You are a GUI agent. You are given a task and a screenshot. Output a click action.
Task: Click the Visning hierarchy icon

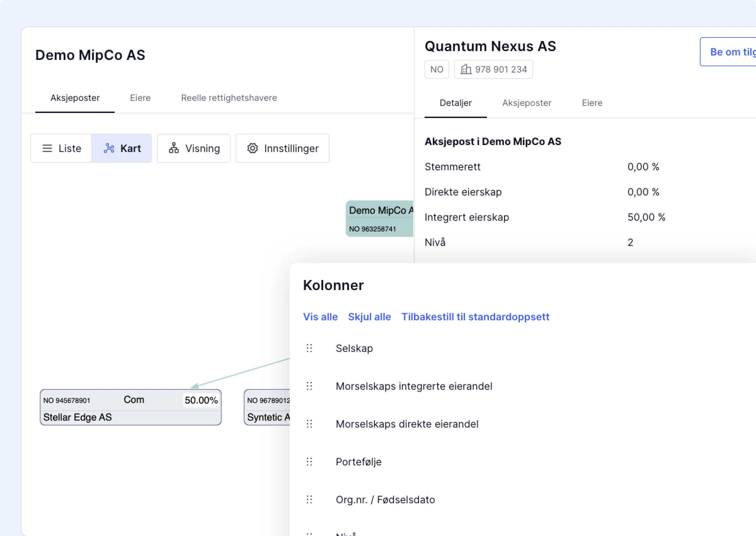coord(174,148)
